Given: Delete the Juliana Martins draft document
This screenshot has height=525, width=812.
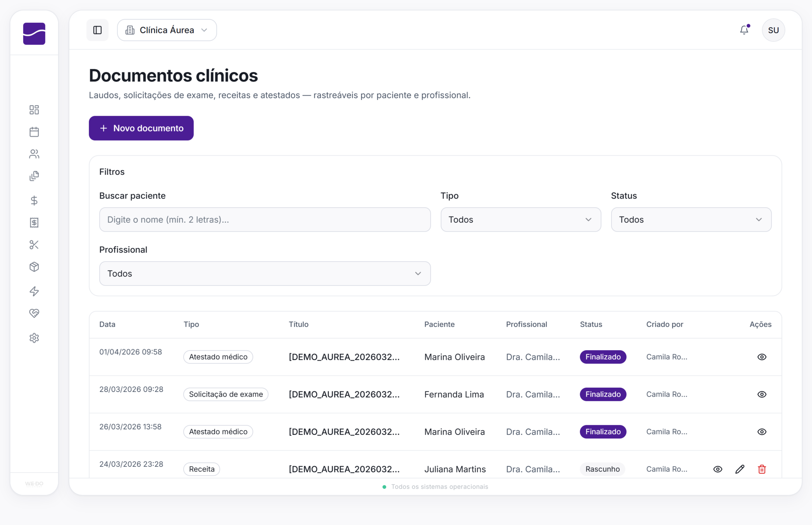Looking at the screenshot, I should click(762, 469).
